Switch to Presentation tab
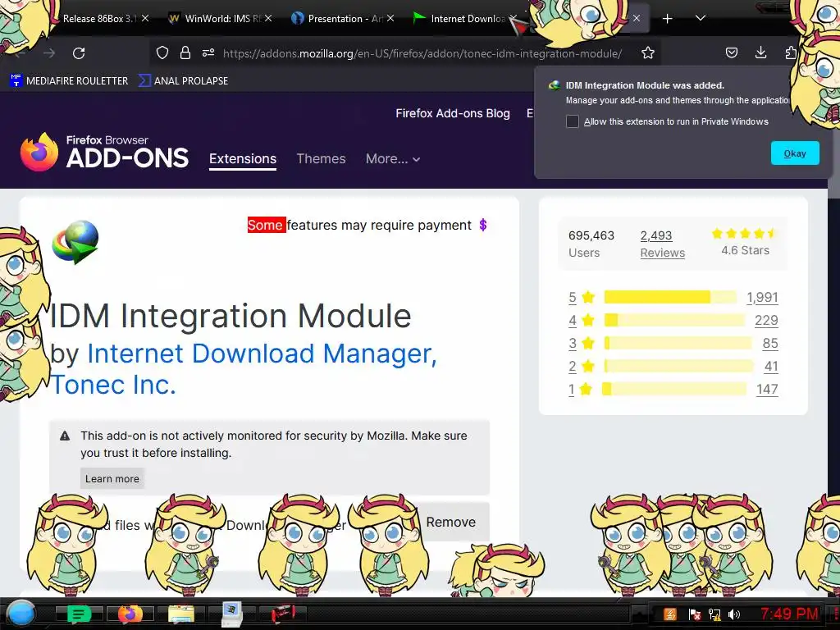This screenshot has height=630, width=840. pos(343,19)
